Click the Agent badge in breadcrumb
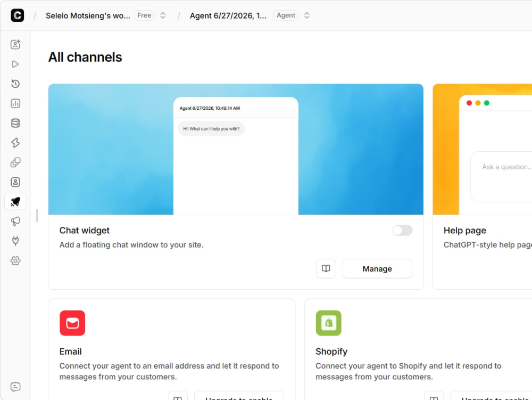Viewport: 532px width, 400px height. click(286, 15)
